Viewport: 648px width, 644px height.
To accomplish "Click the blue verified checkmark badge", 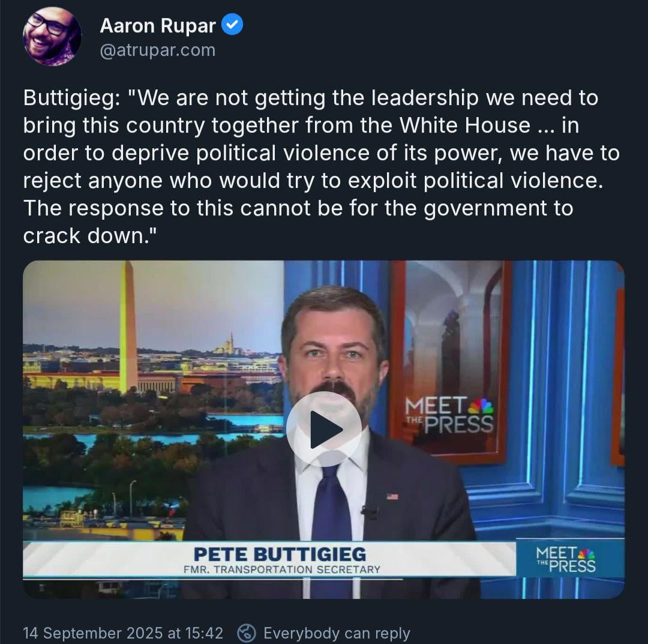I will click(232, 25).
